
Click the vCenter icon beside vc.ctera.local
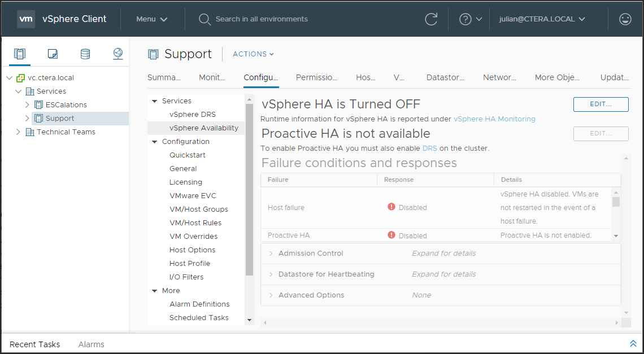click(20, 77)
